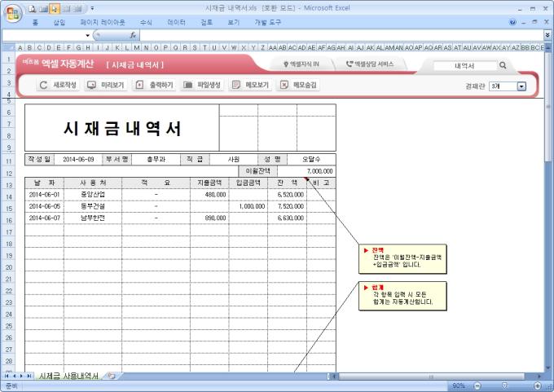This screenshot has width=554, height=392.
Task: Click the 출력하기 button label
Action: click(x=161, y=85)
